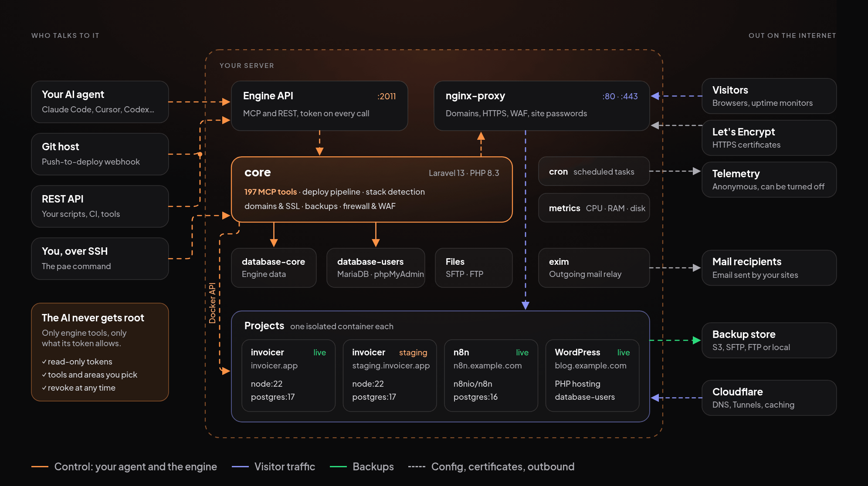Image resolution: width=868 pixels, height=486 pixels.
Task: Click Laravel 13 · PHP 8.3 label
Action: pyautogui.click(x=464, y=173)
